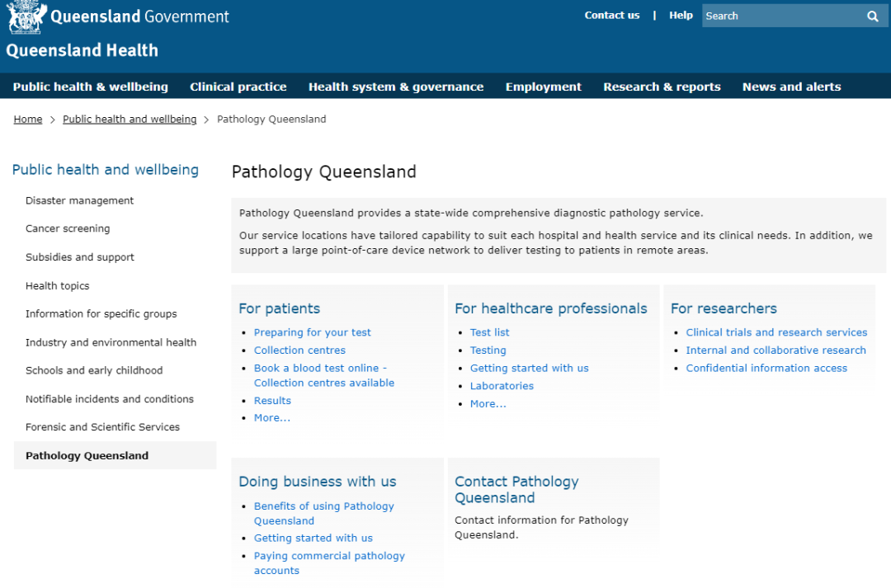
Task: Click More... under For patients
Action: [x=272, y=417]
